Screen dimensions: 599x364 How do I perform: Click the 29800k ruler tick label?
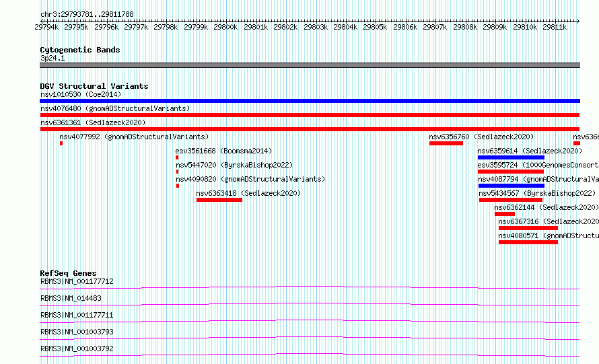coord(225,27)
